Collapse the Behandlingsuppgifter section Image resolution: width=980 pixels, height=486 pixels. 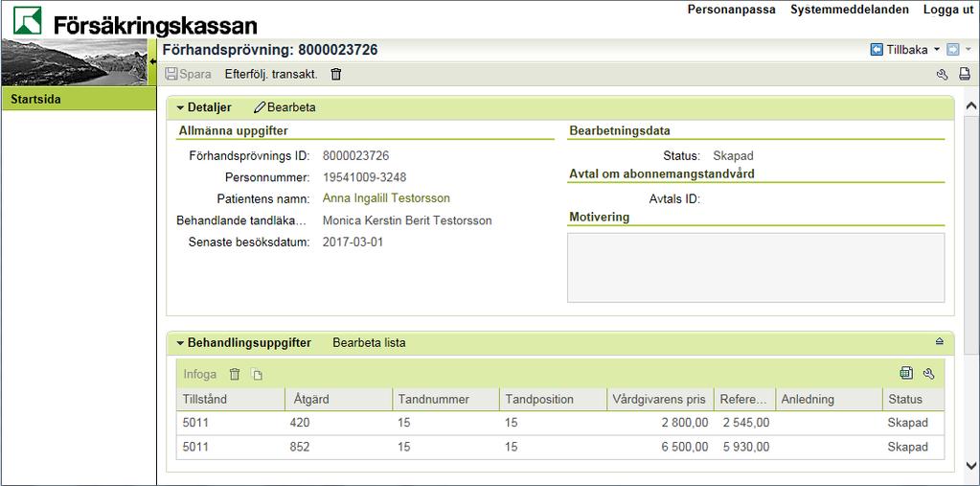click(x=181, y=343)
